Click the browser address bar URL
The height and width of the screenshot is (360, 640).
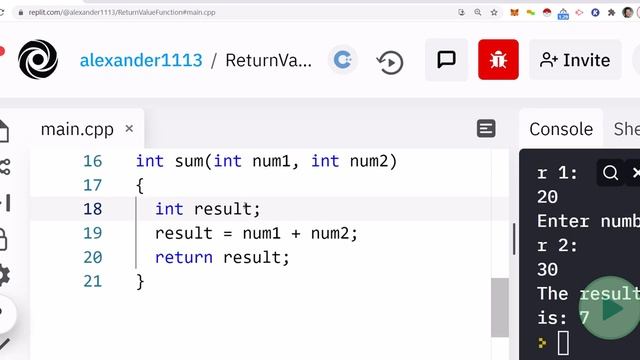click(122, 12)
